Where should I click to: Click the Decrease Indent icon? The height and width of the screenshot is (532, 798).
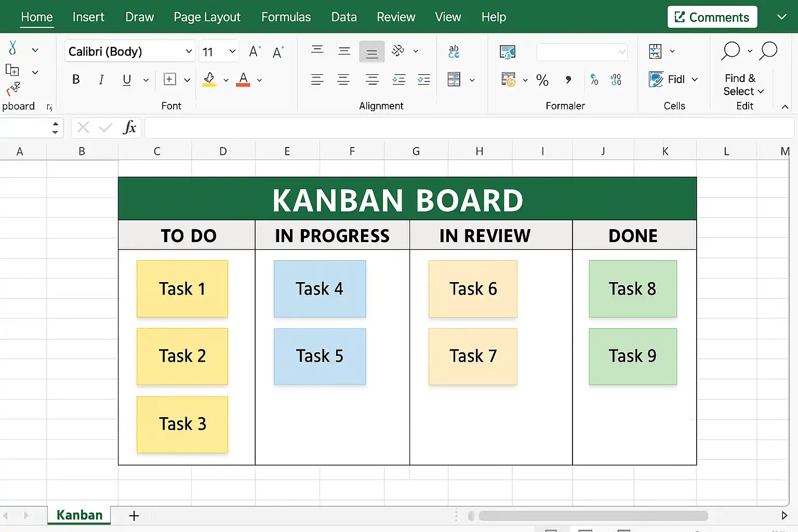pyautogui.click(x=398, y=79)
